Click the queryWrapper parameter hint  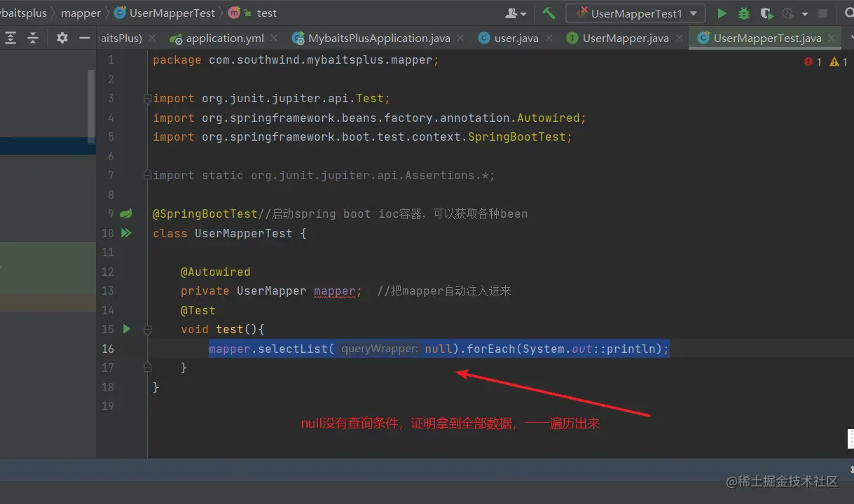pyautogui.click(x=380, y=349)
